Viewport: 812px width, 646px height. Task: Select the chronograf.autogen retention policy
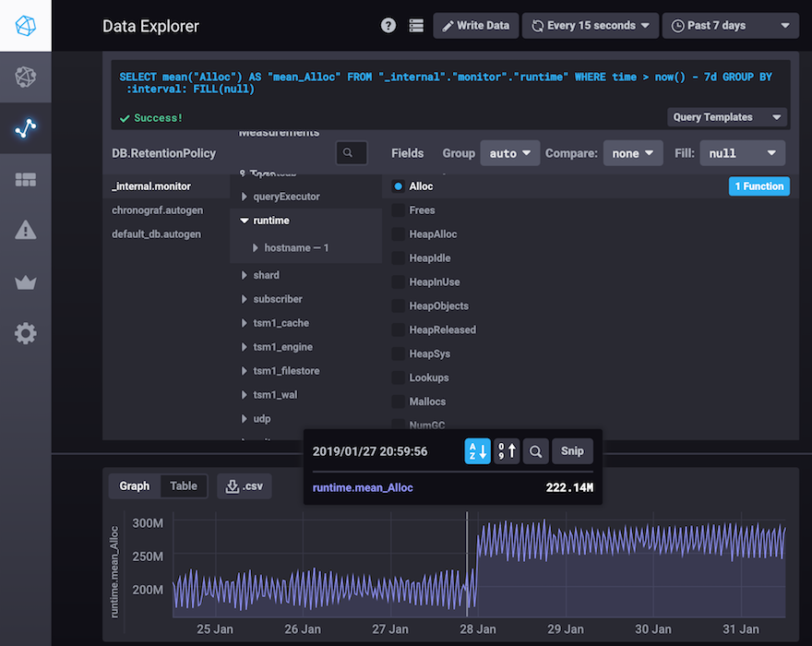157,210
